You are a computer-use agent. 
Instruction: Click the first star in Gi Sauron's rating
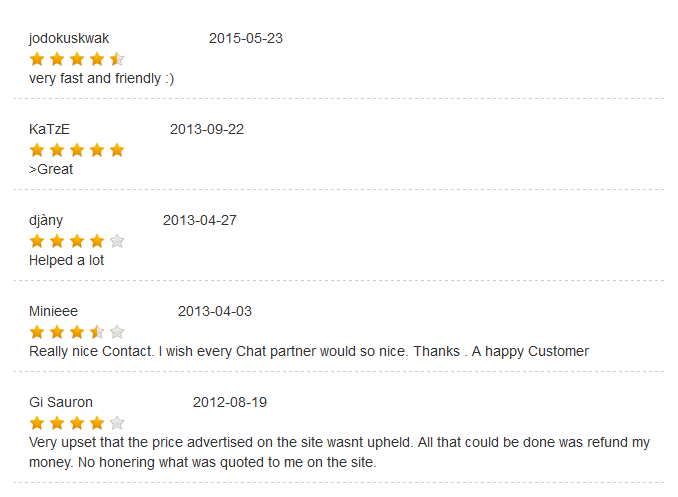tap(37, 423)
